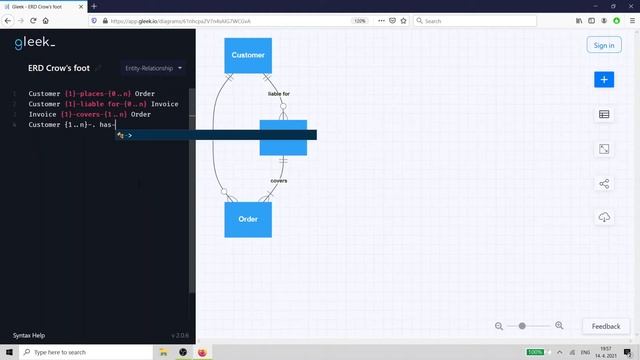640x360 pixels.
Task: Open a new browser tab
Action: (x=94, y=6)
